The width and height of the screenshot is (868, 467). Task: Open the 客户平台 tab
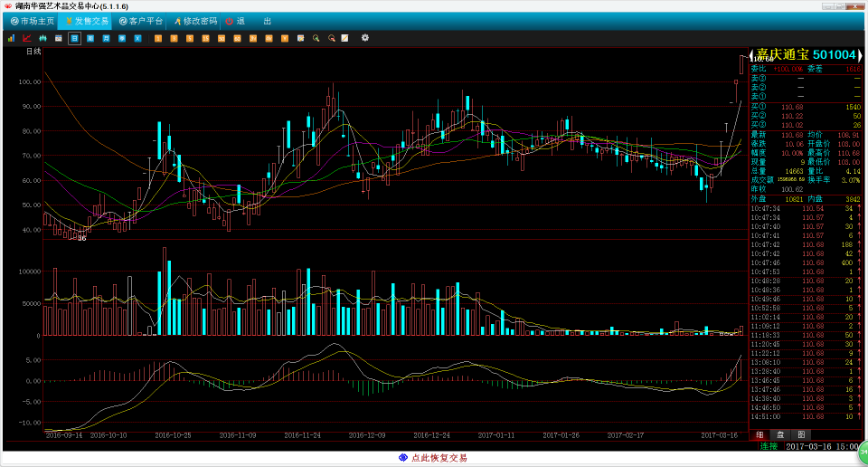tap(141, 21)
